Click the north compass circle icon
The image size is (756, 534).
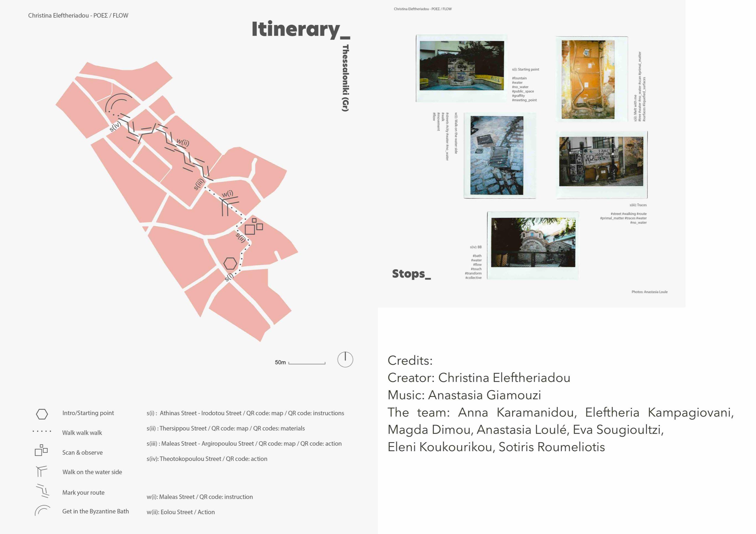345,359
